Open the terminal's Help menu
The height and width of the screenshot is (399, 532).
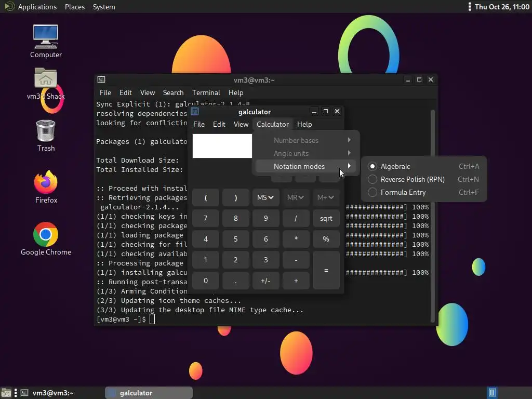[236, 92]
